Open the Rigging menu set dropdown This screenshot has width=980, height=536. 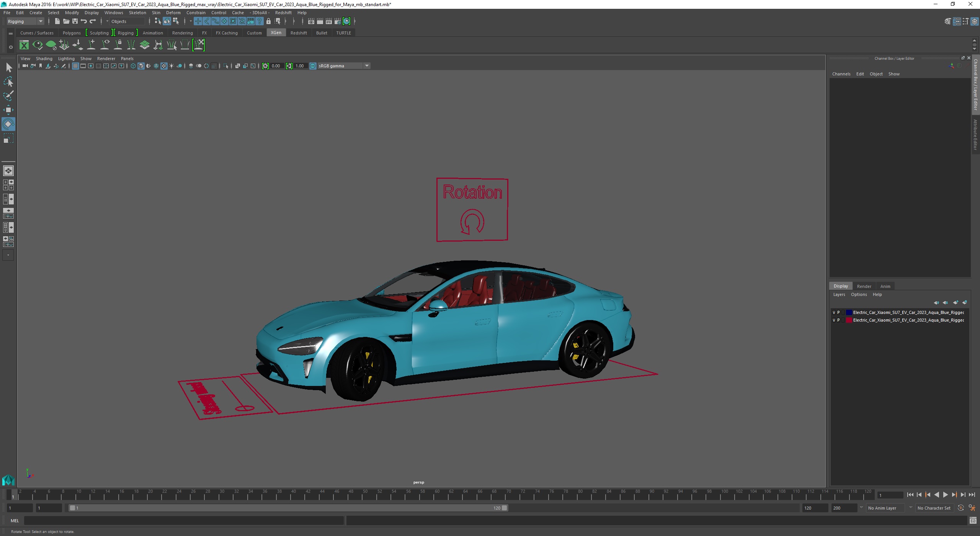(x=25, y=21)
